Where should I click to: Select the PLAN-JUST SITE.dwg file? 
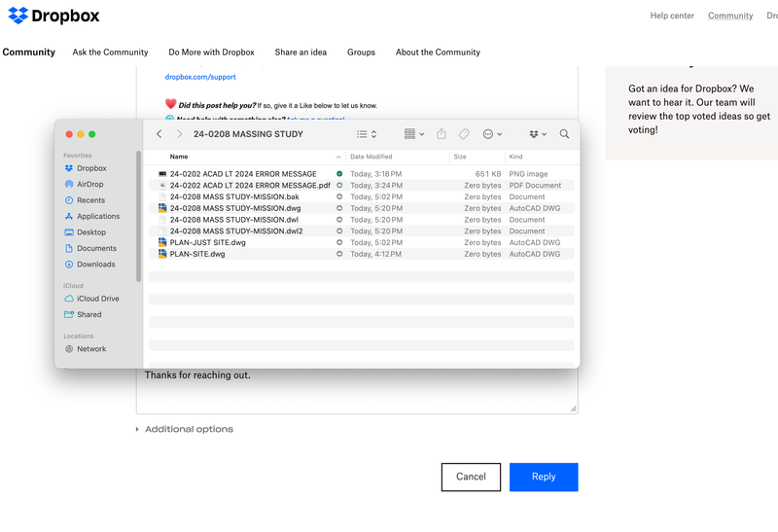coord(362,242)
